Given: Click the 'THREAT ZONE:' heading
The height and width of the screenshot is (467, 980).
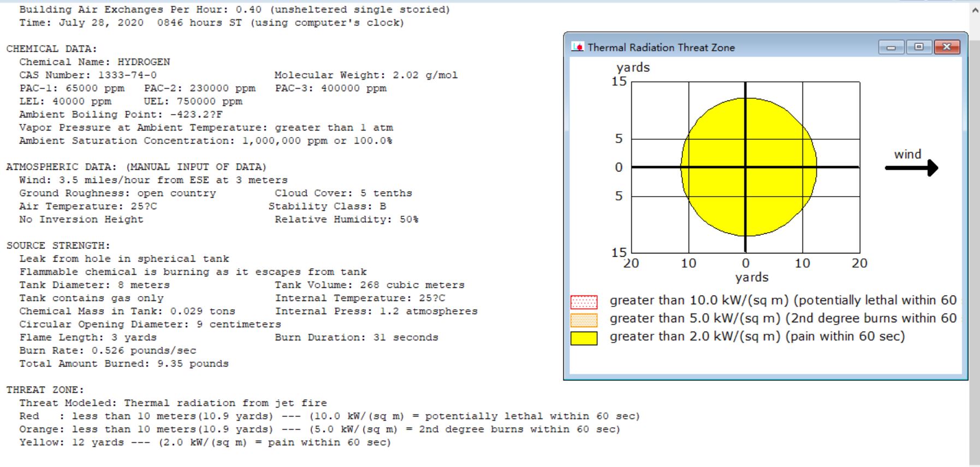Looking at the screenshot, I should (45, 389).
